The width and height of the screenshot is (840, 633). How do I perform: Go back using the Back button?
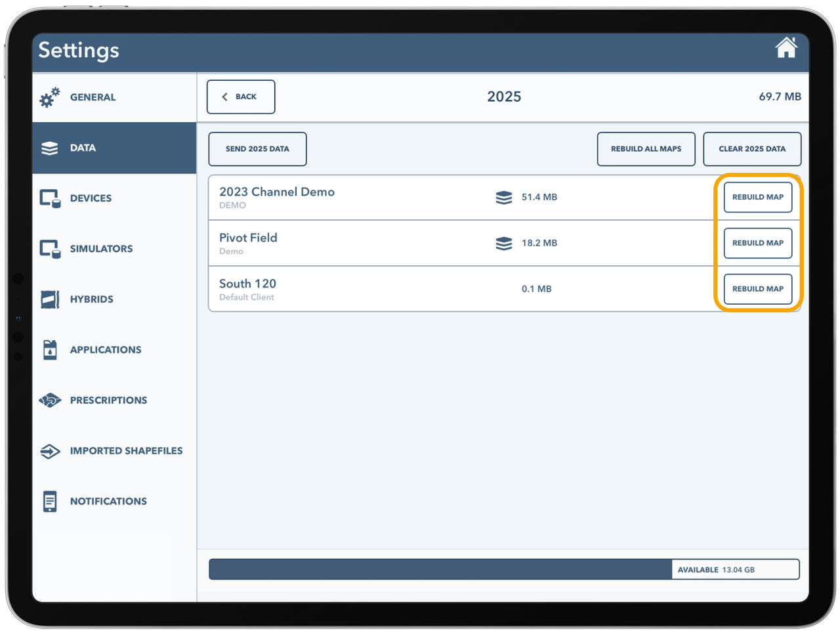pos(241,97)
